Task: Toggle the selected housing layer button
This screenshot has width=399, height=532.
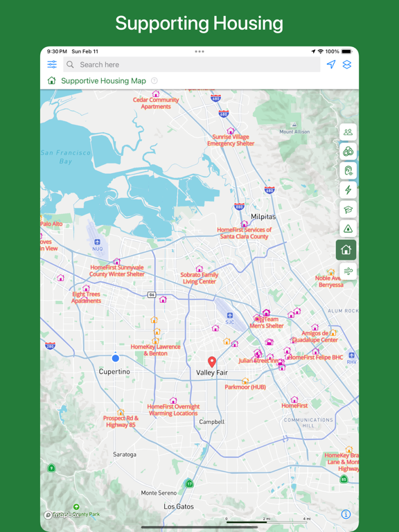Action: click(346, 250)
